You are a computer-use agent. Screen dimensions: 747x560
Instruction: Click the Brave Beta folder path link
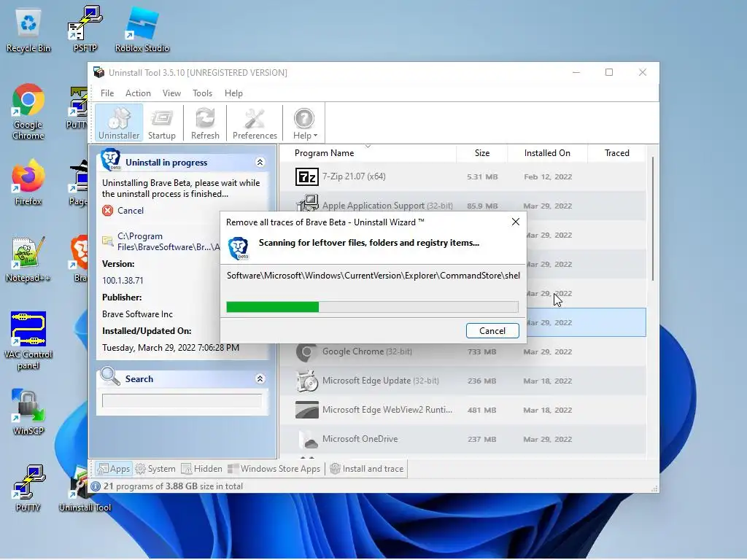point(169,242)
